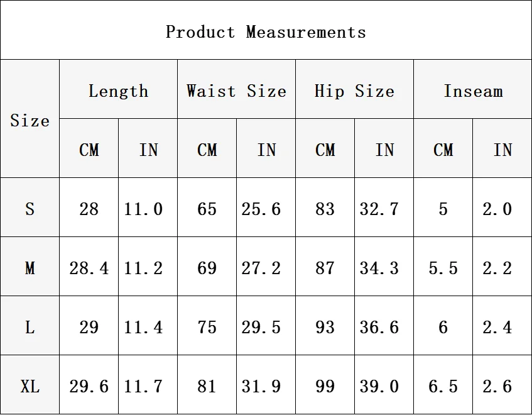Select the Size header cell
This screenshot has height=415, width=532.
pyautogui.click(x=30, y=118)
